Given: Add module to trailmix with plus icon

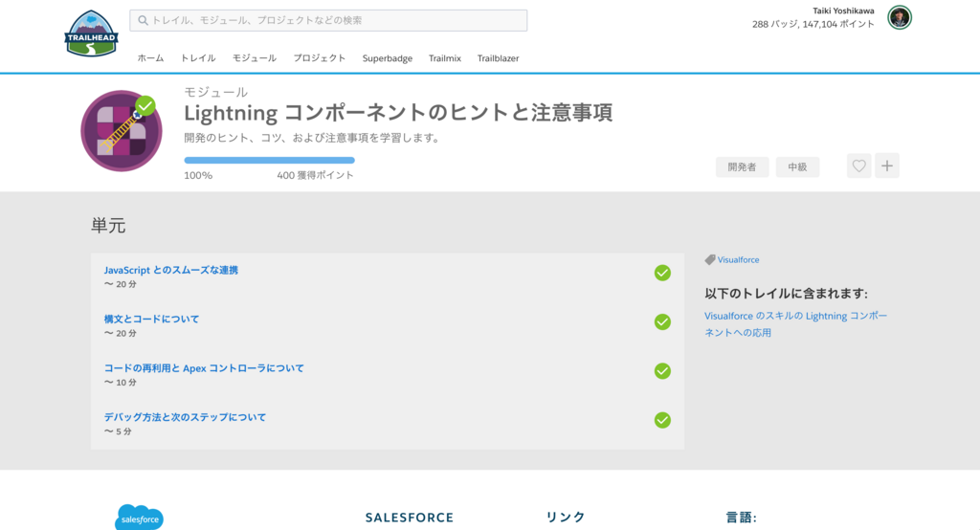Looking at the screenshot, I should pyautogui.click(x=887, y=166).
